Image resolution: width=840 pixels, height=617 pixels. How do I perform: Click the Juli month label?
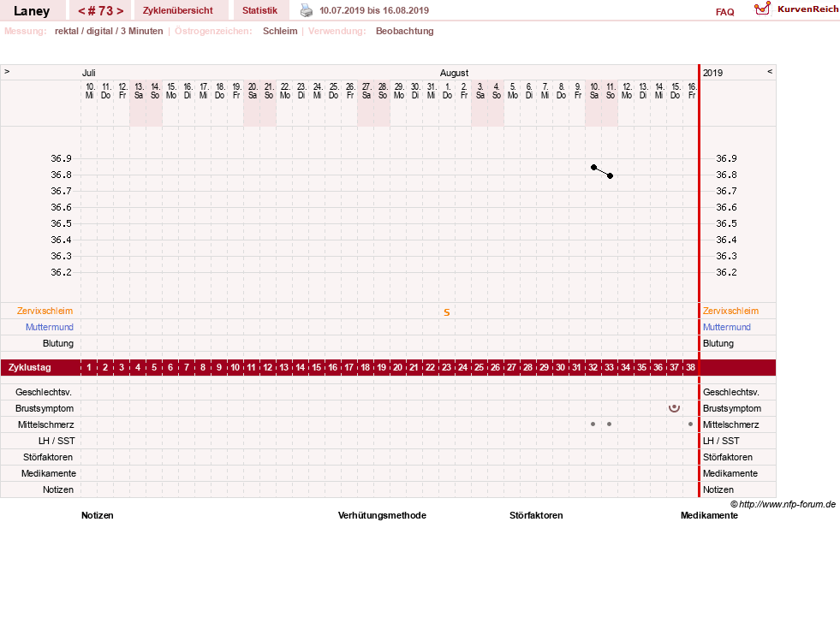tap(88, 73)
